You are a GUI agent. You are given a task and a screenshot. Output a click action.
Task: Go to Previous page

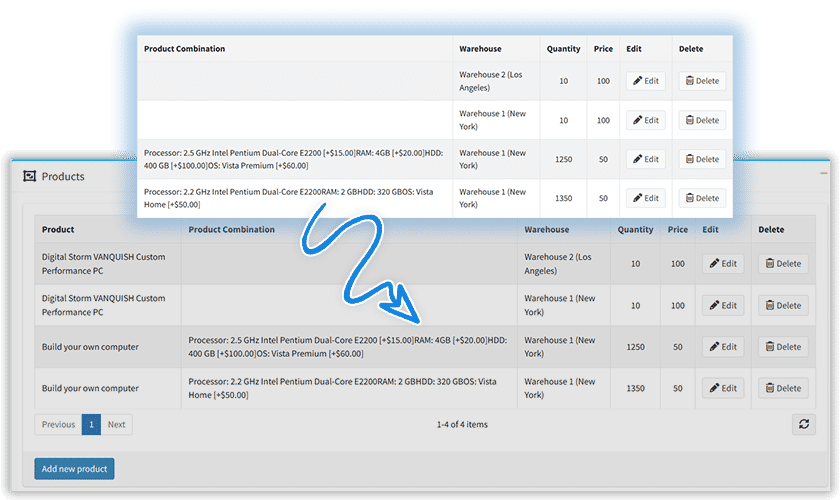point(58,424)
